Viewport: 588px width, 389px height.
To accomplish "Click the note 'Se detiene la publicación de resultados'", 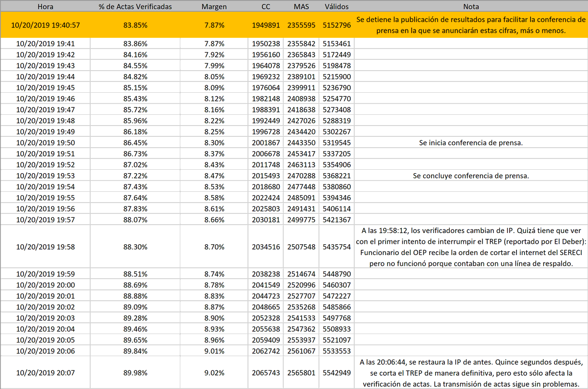I will (470, 25).
